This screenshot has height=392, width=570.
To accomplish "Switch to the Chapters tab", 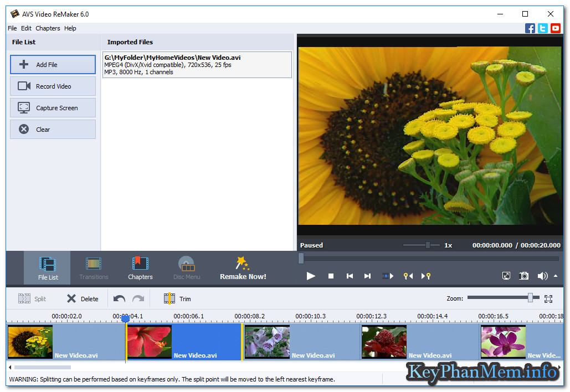I will [140, 268].
